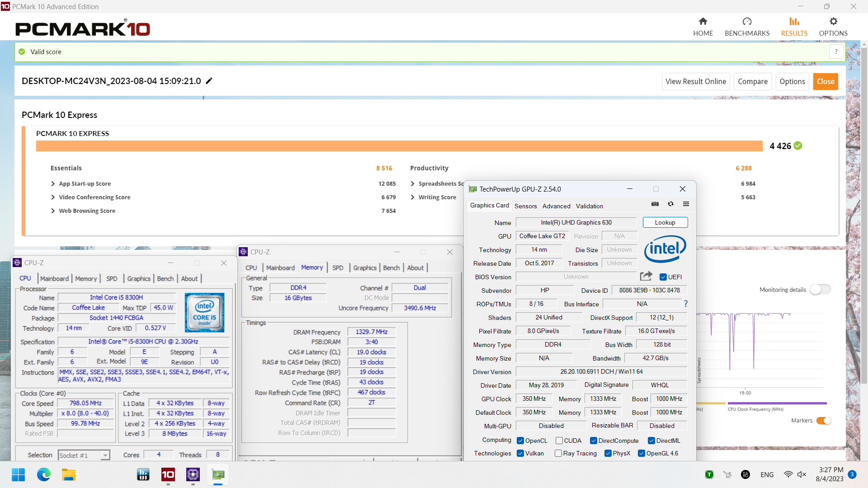Go to the HOME section icon
Screen dimensions: 868x488
pos(703,21)
